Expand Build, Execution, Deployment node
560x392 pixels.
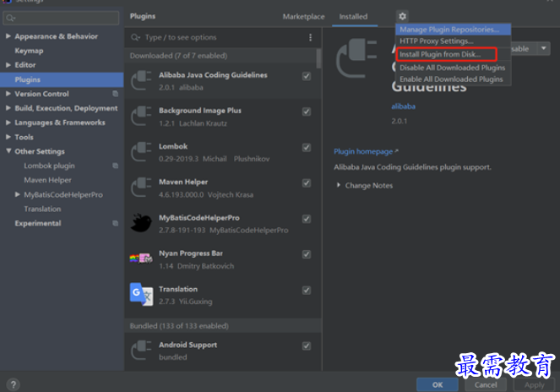(x=8, y=108)
